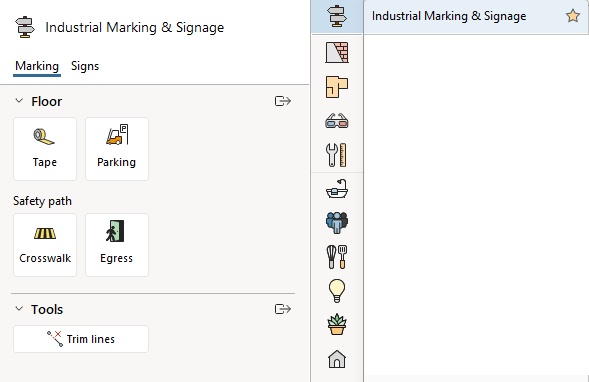Open the floor plan rooms category icon
The width and height of the screenshot is (589, 382).
pos(337,87)
